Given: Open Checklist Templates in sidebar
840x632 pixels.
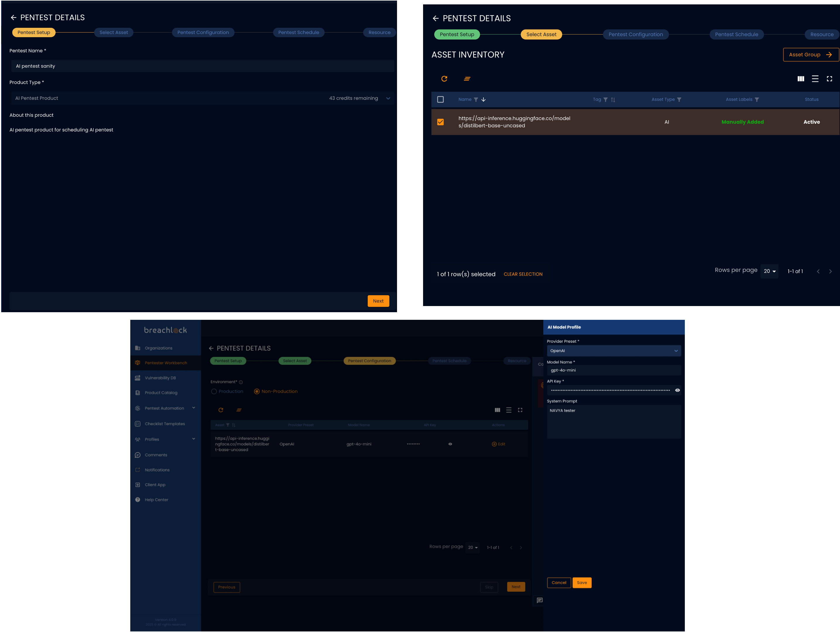Looking at the screenshot, I should click(x=165, y=424).
